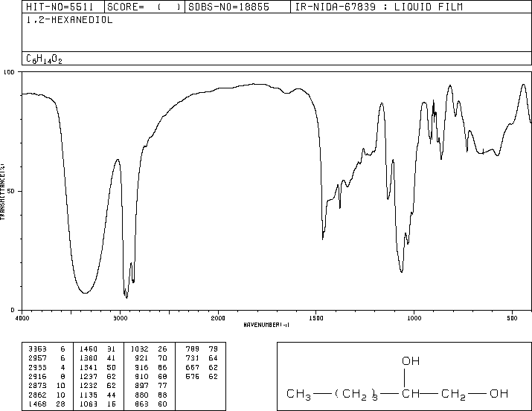The height and width of the screenshot is (411, 532).
Task: Click the 1341 peak table entry
Action: [97, 367]
